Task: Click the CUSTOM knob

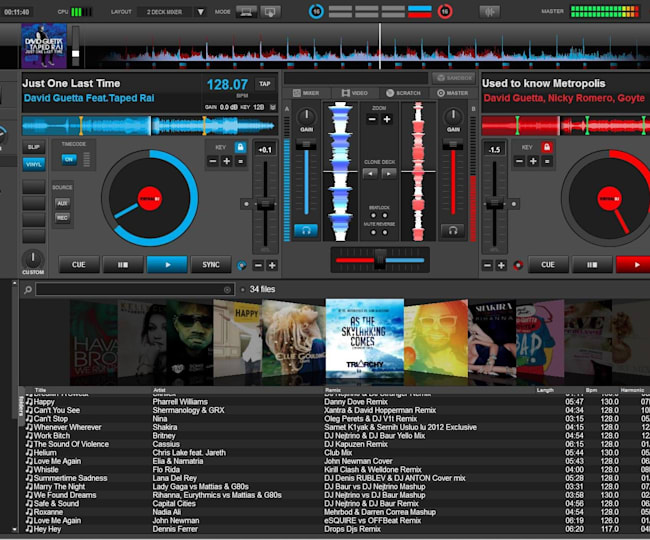Action: point(33,259)
